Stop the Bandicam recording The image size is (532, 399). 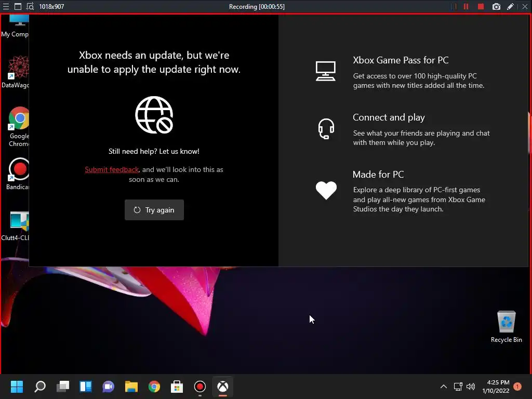tap(481, 6)
